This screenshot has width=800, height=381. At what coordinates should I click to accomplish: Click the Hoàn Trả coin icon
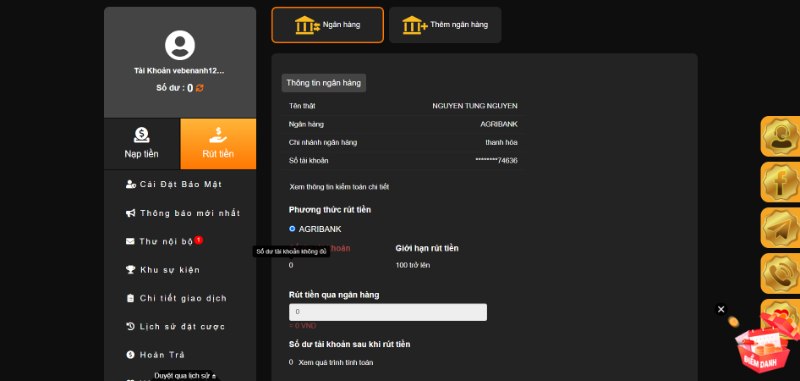tap(130, 355)
